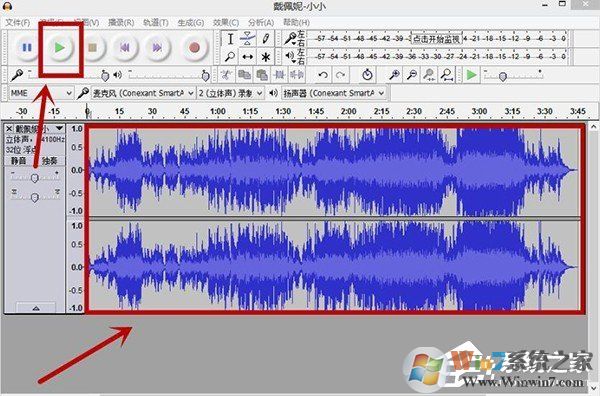
Task: Start playback with the green Play button
Action: click(x=59, y=47)
